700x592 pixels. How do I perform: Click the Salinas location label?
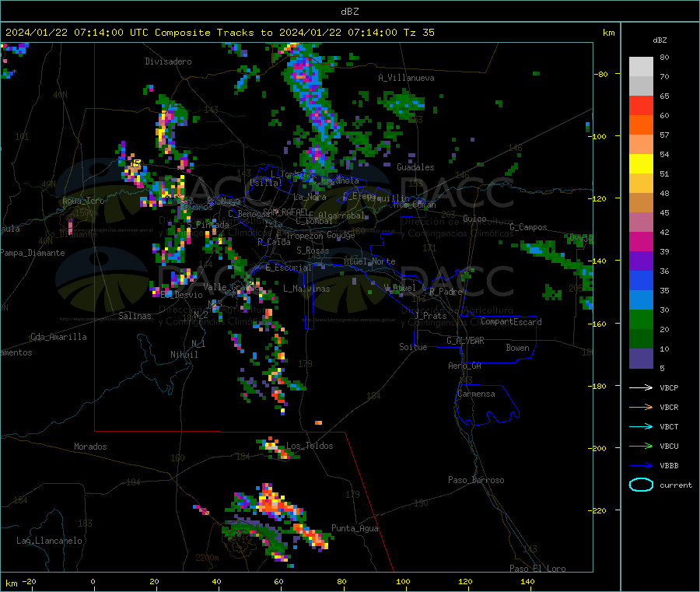click(x=135, y=316)
